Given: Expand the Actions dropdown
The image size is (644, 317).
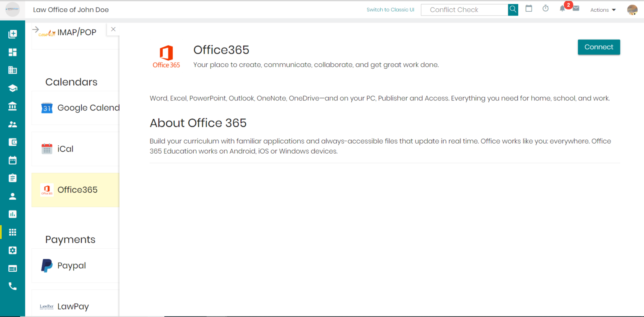Looking at the screenshot, I should pos(603,10).
